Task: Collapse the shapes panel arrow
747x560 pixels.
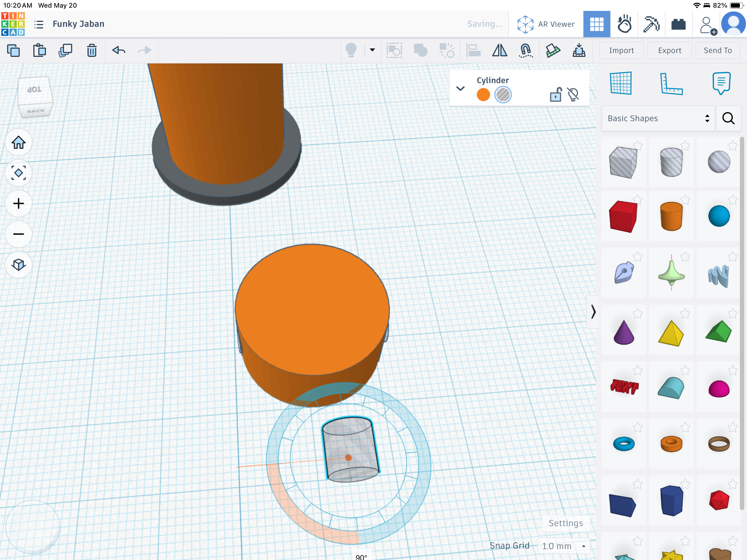Action: coord(593,312)
